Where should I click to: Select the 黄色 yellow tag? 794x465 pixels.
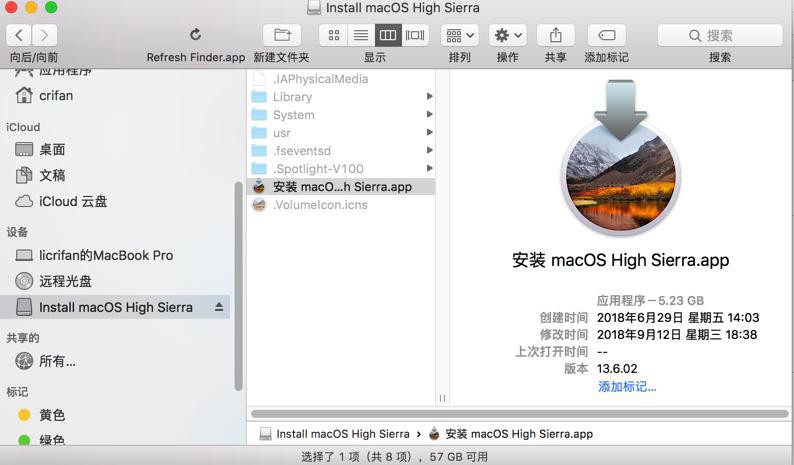(x=116, y=415)
